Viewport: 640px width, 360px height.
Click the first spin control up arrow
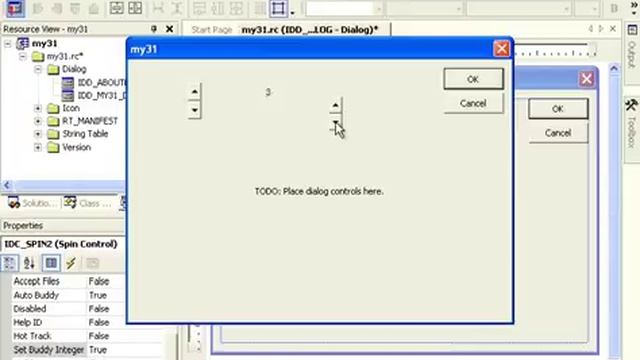coord(195,92)
